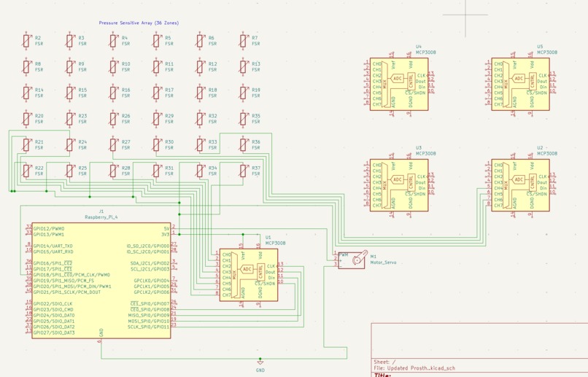The image size is (588, 377).
Task: Click the 'R25' reference label
Action: (82, 168)
